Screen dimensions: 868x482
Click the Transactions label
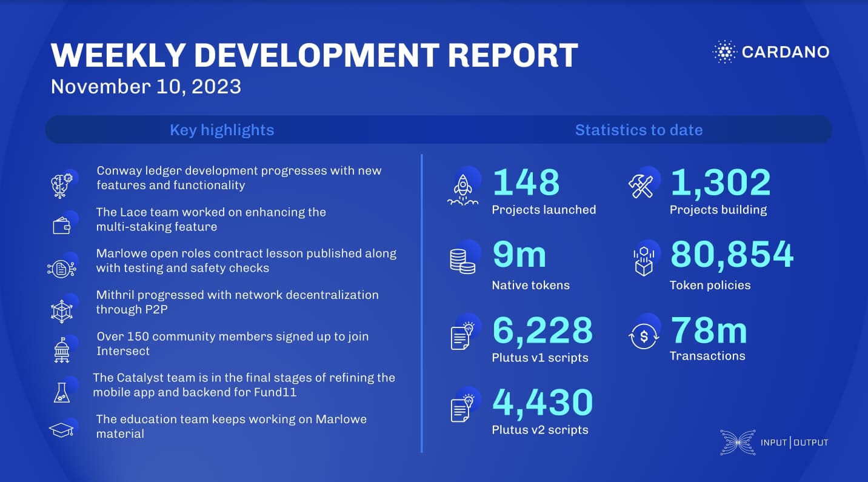click(x=707, y=356)
